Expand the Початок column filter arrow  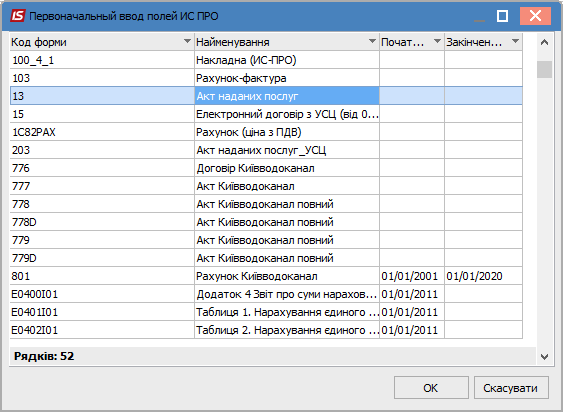[437, 41]
